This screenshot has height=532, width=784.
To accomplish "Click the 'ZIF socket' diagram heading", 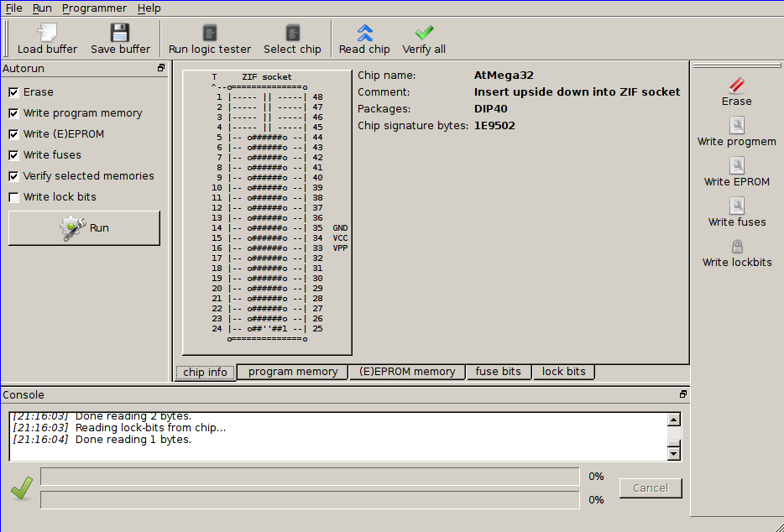I will [x=266, y=77].
